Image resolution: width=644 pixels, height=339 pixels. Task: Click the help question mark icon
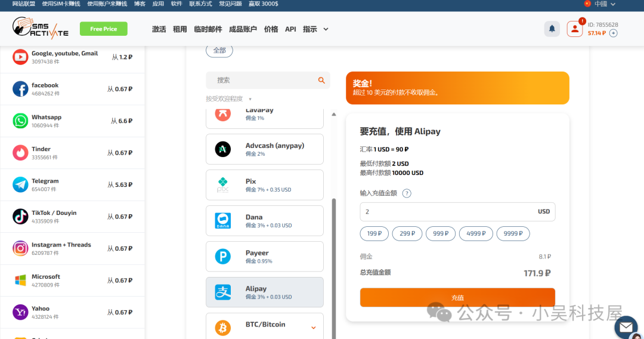(x=407, y=193)
